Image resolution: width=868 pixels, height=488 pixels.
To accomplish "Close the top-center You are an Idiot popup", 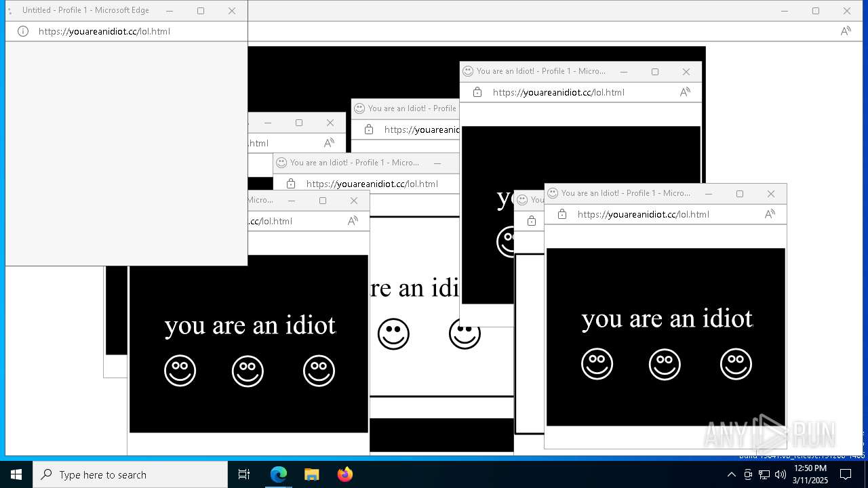I will tap(686, 71).
